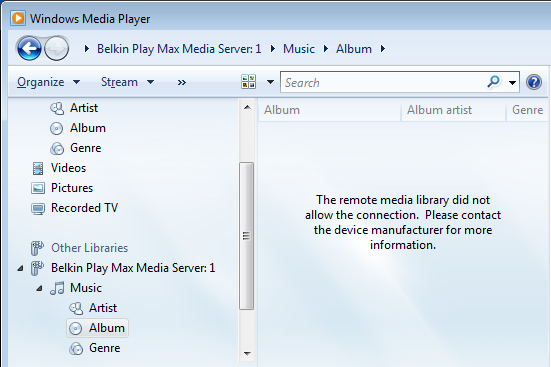Select Music under Belkin server

(86, 288)
